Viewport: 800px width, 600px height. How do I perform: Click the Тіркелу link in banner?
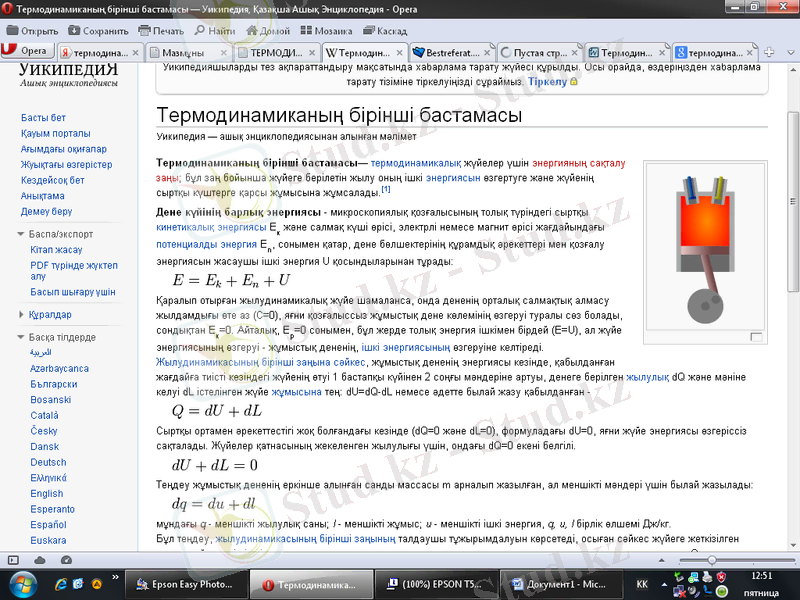[x=547, y=81]
